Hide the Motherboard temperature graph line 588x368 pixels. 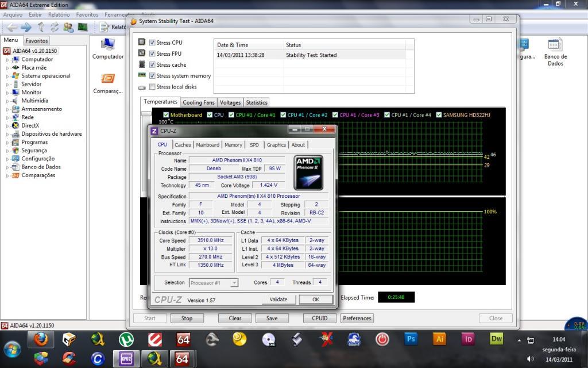[166, 115]
